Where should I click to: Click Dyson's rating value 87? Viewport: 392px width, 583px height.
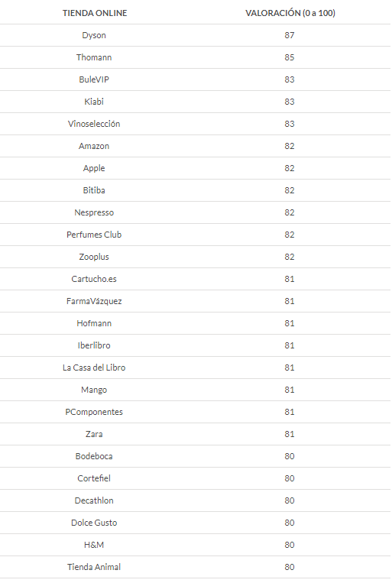(x=290, y=35)
